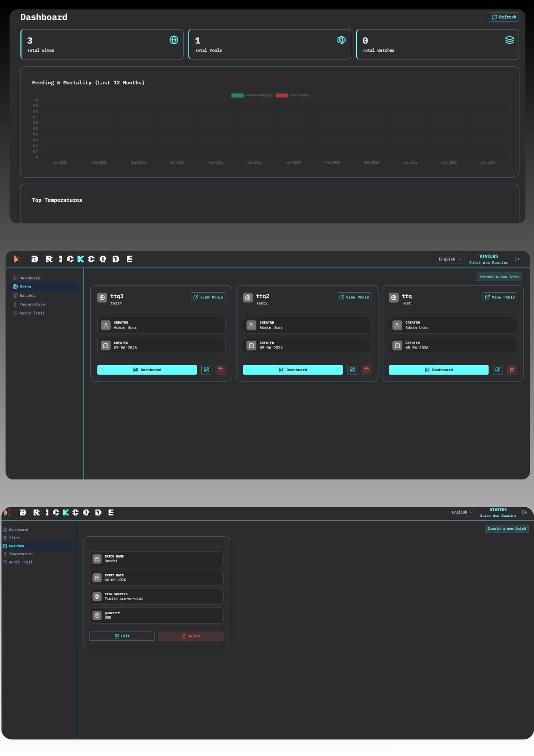Click the edit icon on ttq card
The image size is (534, 756).
[x=498, y=370]
